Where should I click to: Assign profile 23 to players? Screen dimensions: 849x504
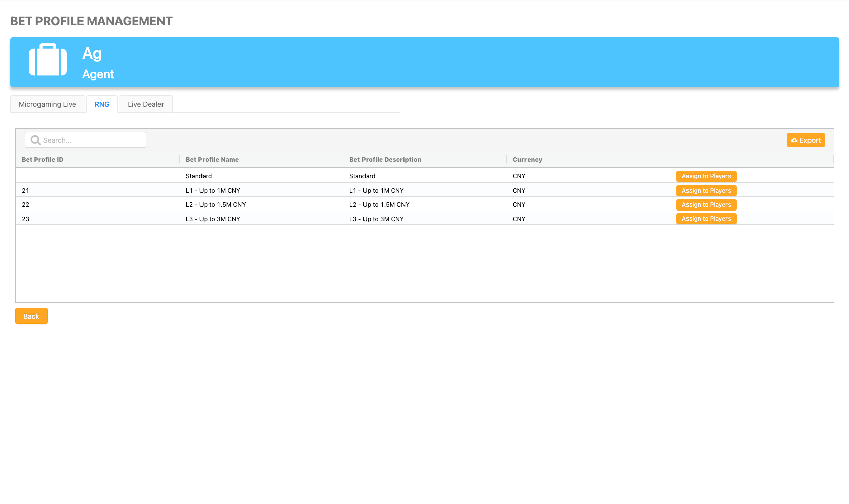(x=706, y=219)
